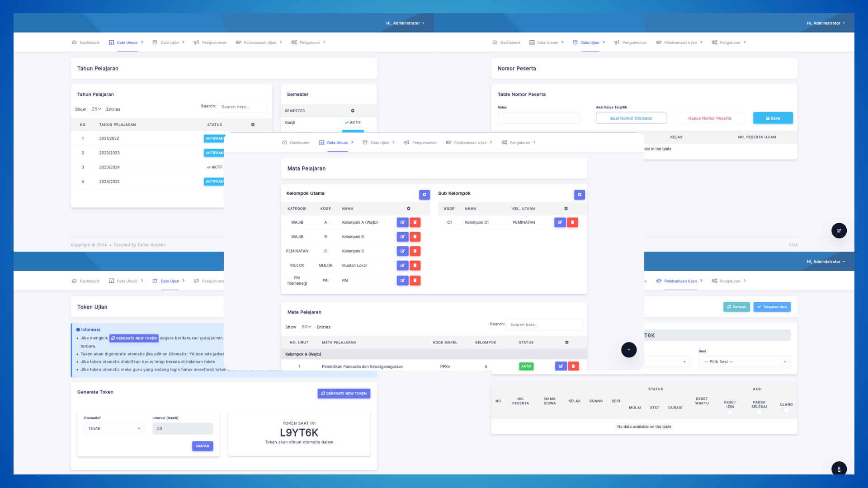Open the Otomatis TIDAK dropdown
868x488 pixels.
click(x=114, y=429)
